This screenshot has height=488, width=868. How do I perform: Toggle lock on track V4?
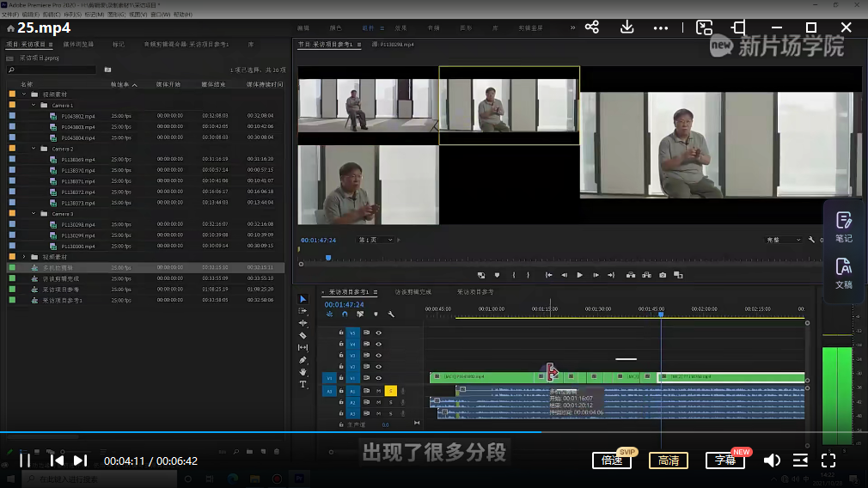(x=341, y=345)
